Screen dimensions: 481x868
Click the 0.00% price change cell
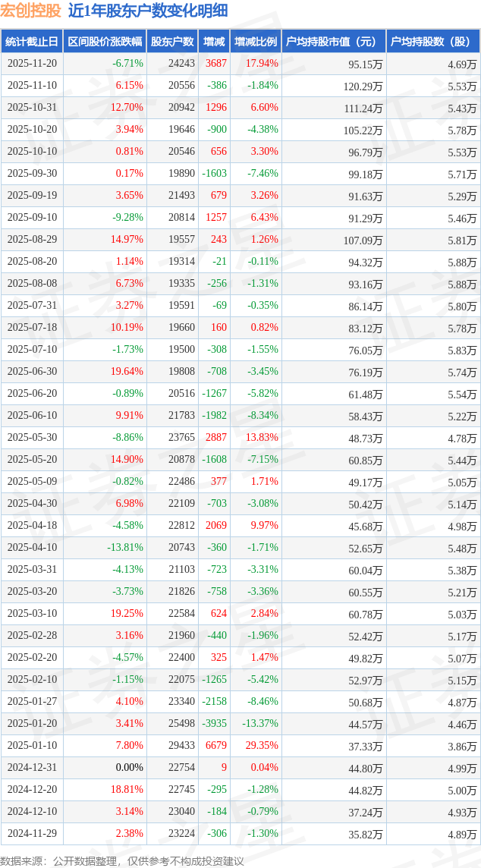point(129,768)
